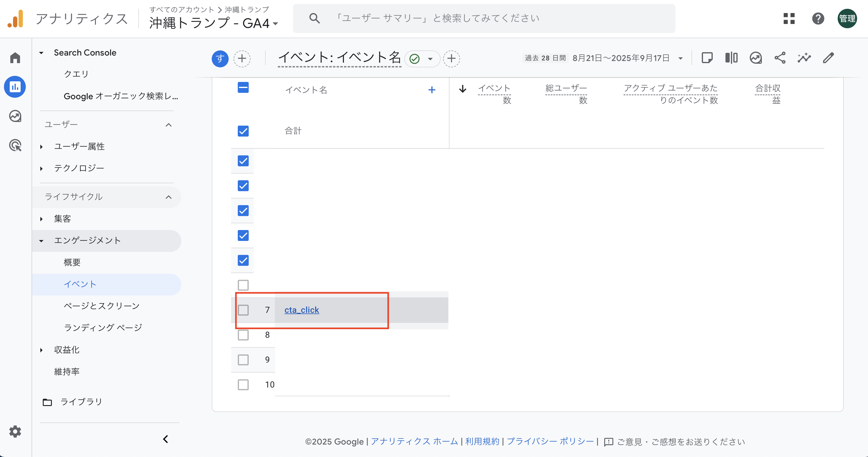The width and height of the screenshot is (868, 457).
Task: Open the Home icon in the left rail
Action: click(x=15, y=58)
